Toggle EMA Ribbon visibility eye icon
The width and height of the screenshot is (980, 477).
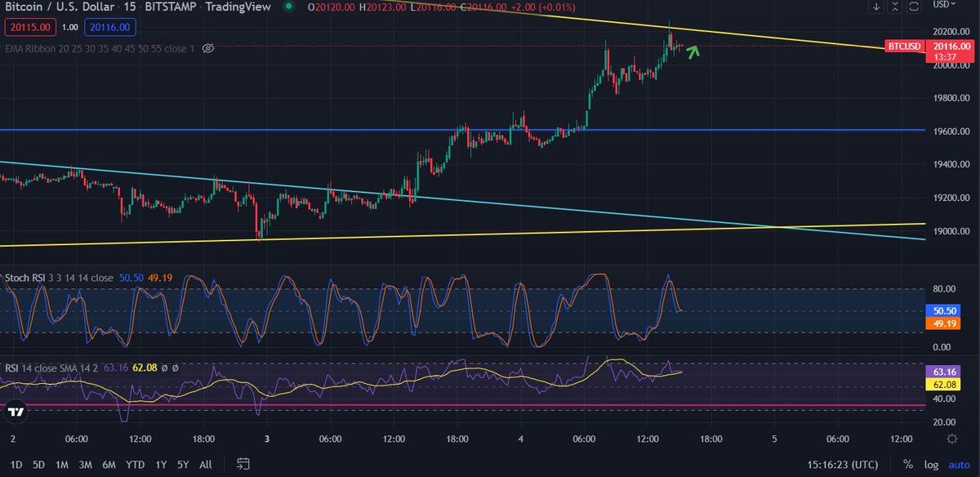tap(207, 49)
